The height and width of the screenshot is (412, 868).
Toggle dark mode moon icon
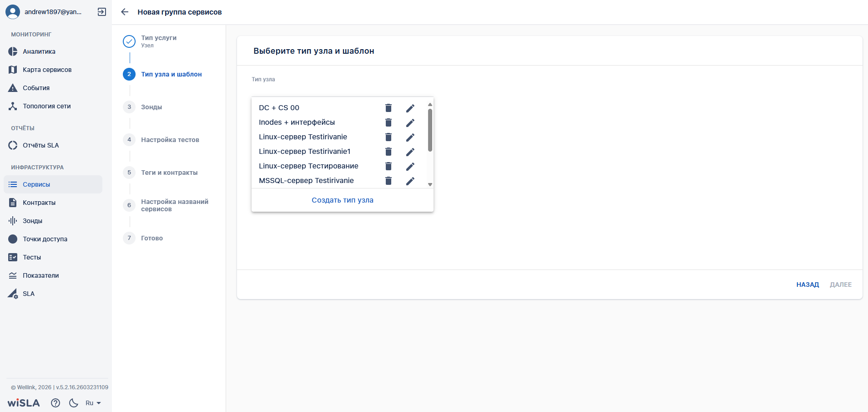tap(73, 403)
